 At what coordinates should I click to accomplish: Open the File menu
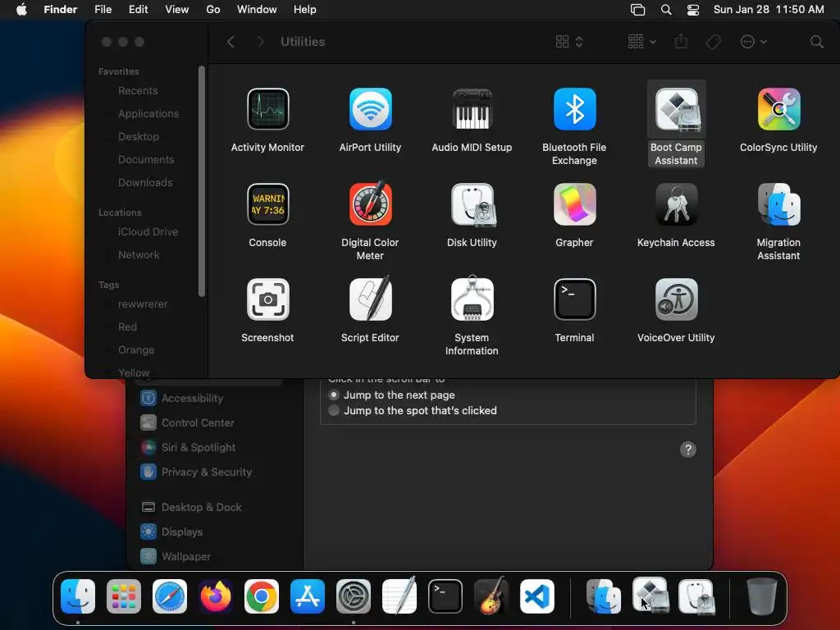[x=103, y=10]
